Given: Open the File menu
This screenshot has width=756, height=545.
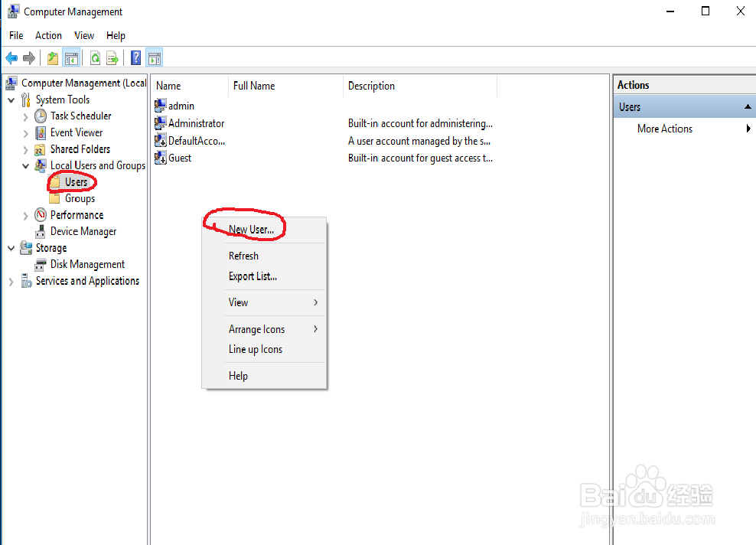Looking at the screenshot, I should click(16, 36).
